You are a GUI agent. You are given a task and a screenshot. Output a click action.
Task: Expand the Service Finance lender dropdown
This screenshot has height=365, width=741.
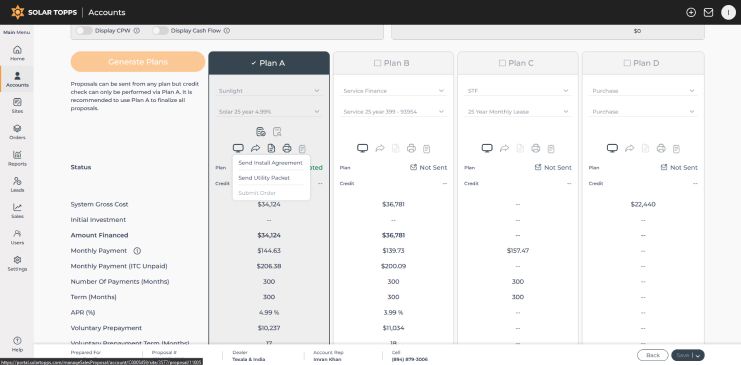pyautogui.click(x=393, y=91)
